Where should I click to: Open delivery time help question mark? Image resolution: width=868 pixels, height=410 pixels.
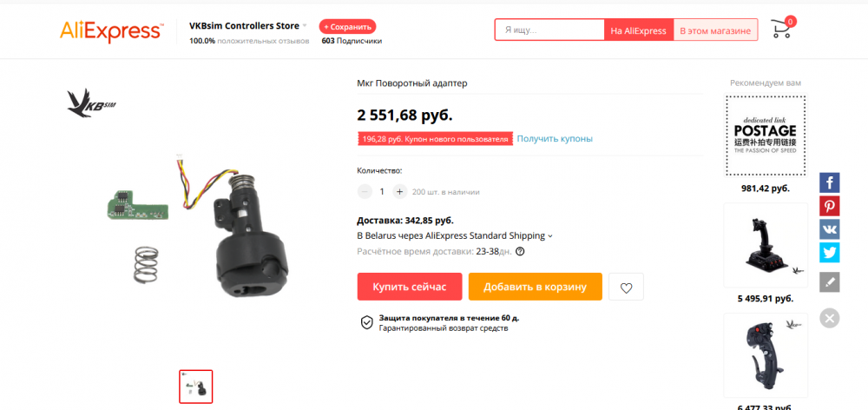(x=520, y=252)
